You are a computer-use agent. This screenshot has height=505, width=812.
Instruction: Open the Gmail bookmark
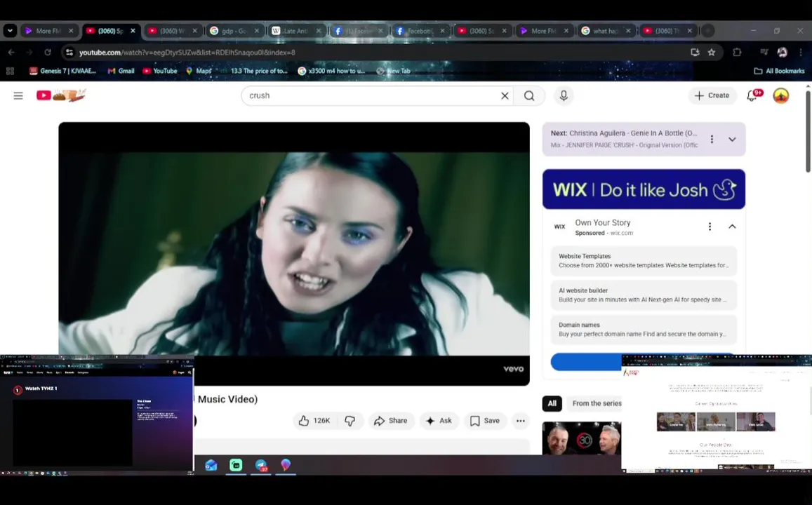point(121,71)
